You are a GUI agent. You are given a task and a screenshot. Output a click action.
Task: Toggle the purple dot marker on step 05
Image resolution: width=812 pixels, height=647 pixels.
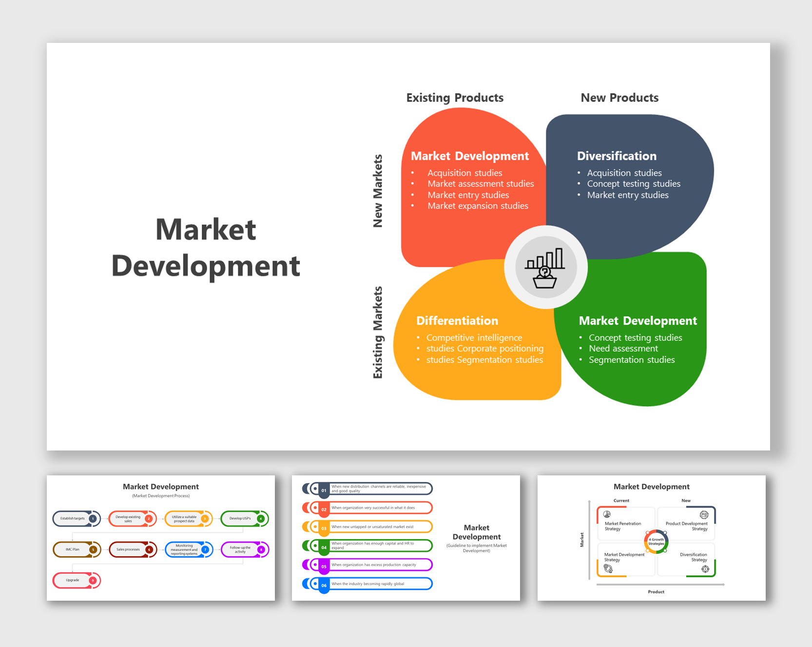click(x=314, y=565)
